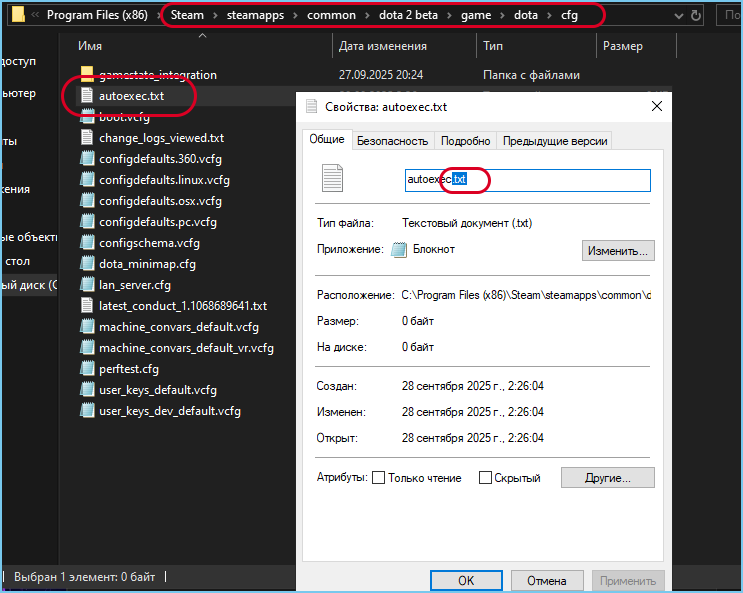Click the machine_convars_default.vcfg file icon

tap(87, 327)
